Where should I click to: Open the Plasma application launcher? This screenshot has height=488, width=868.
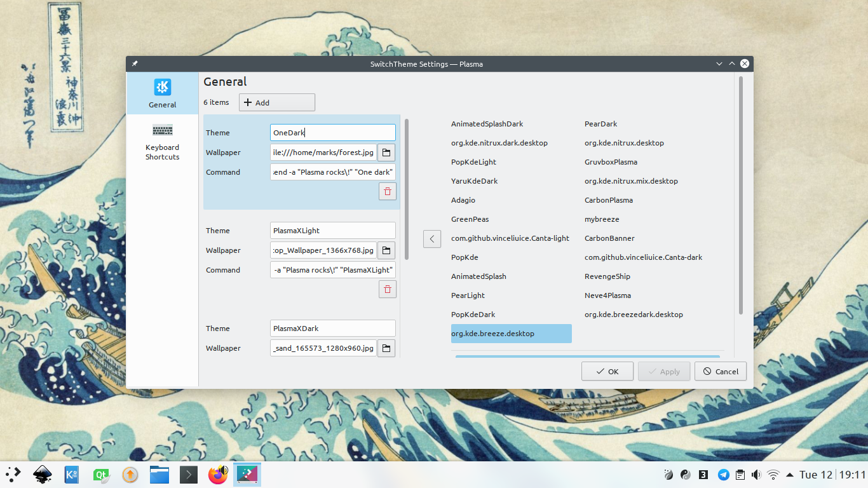(13, 474)
